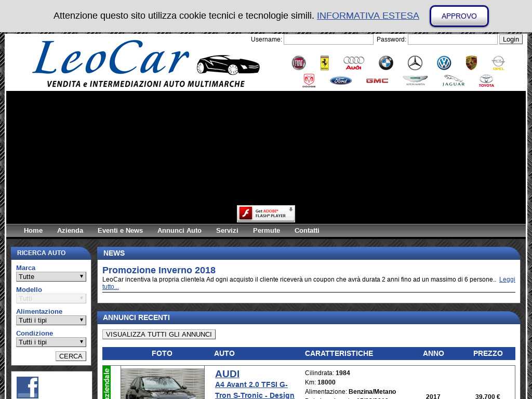
Task: Go to the Contatti menu item
Action: tap(307, 231)
